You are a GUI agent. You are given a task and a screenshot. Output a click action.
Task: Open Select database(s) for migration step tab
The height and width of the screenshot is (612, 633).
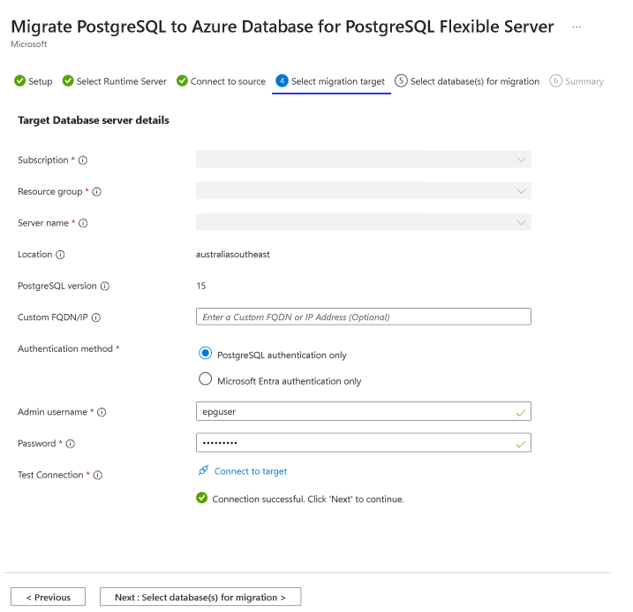[x=467, y=81]
